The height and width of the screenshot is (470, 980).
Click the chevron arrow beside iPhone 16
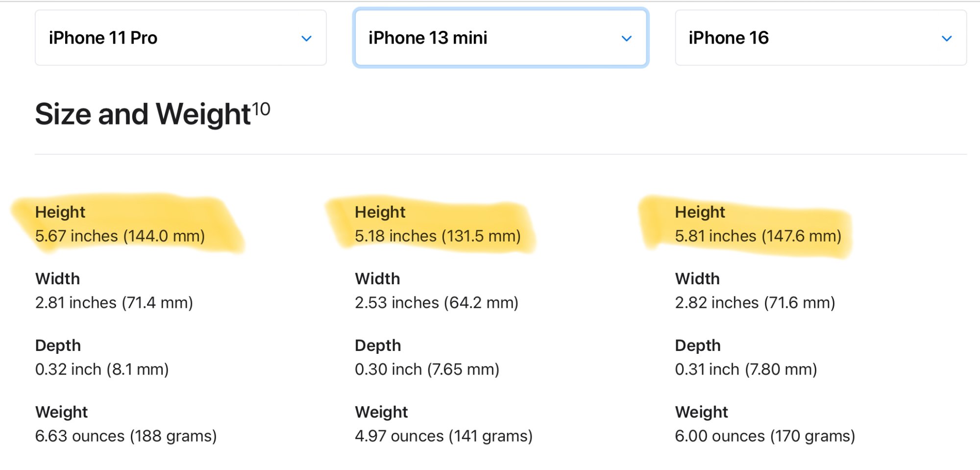click(947, 38)
